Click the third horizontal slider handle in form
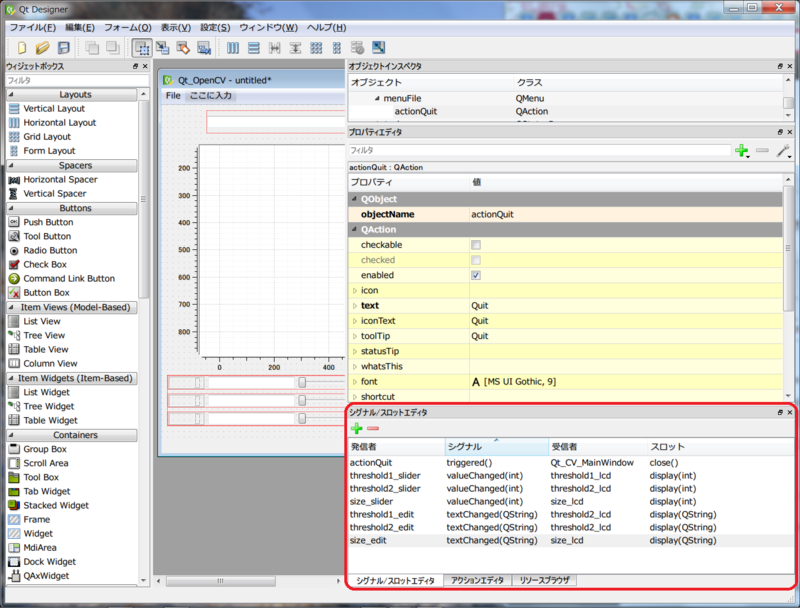This screenshot has height=608, width=800. tap(302, 419)
